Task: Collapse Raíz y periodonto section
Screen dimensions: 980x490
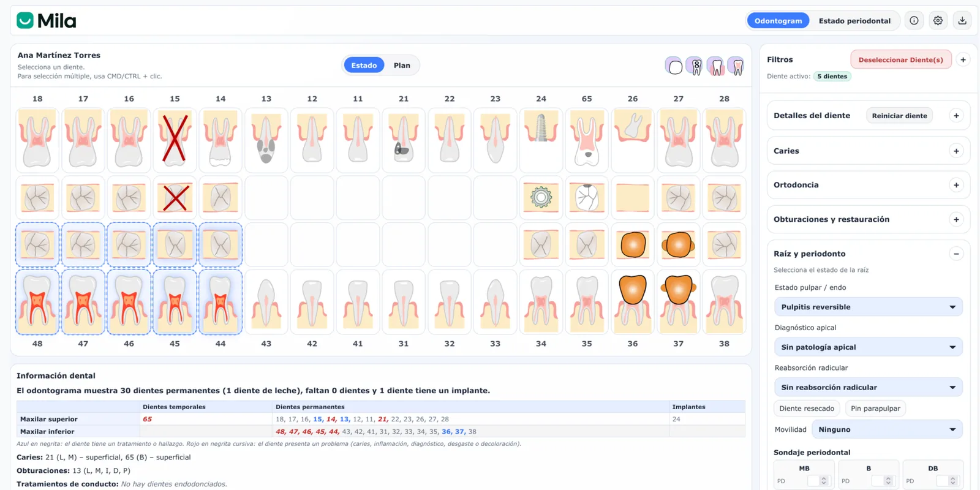Action: 956,254
